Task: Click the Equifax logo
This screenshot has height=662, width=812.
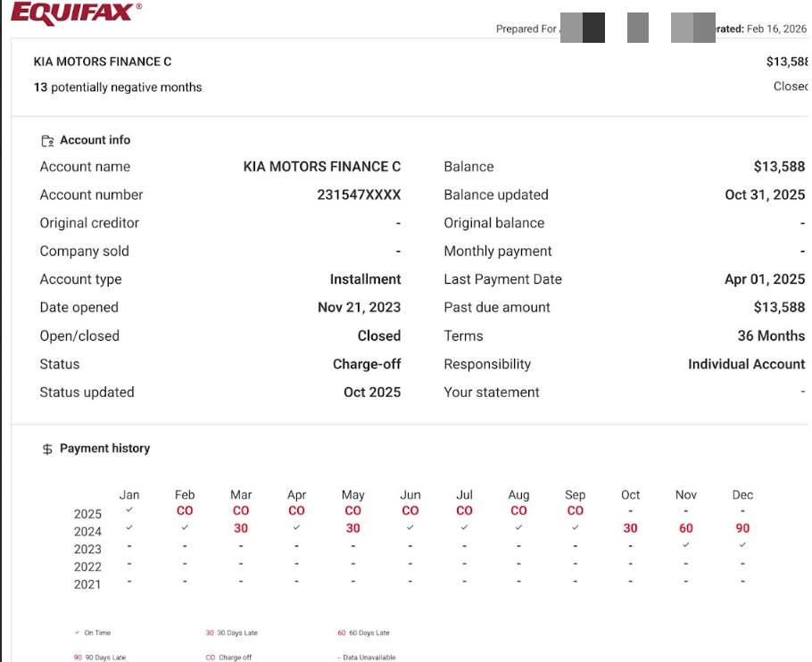Action: tap(76, 13)
